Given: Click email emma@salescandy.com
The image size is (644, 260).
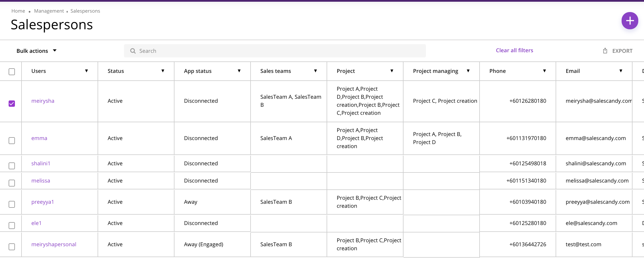Looking at the screenshot, I should pyautogui.click(x=595, y=138).
